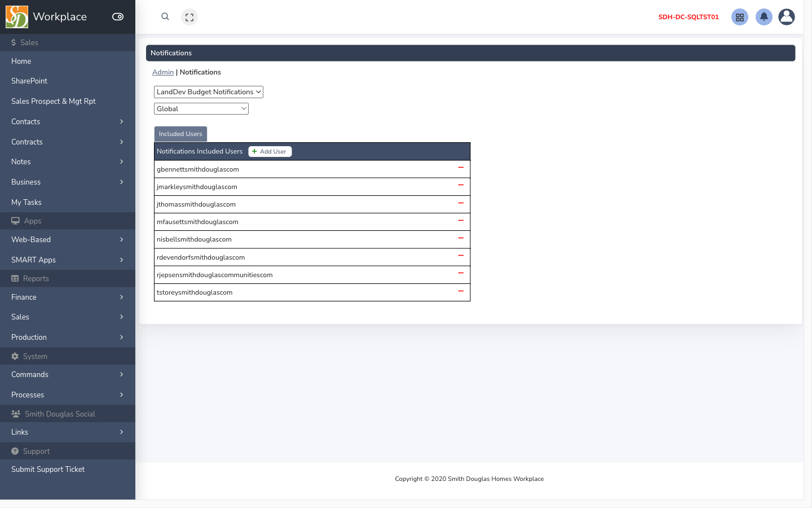Go to Home in the sidebar
This screenshot has height=508, width=812.
[x=68, y=61]
